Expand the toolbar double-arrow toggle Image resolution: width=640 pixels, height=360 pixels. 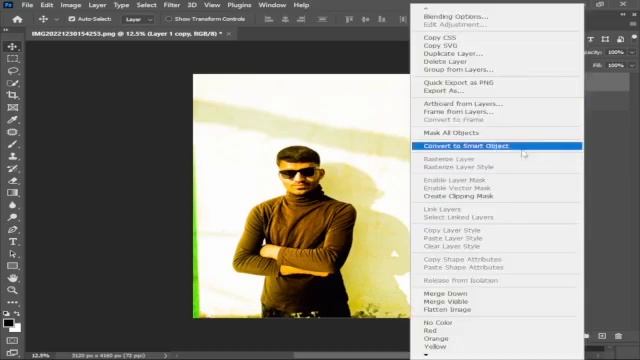[6, 30]
